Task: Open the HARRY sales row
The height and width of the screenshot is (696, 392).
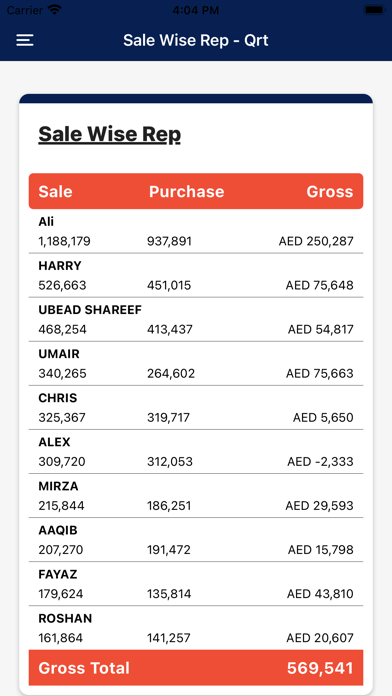Action: point(196,275)
